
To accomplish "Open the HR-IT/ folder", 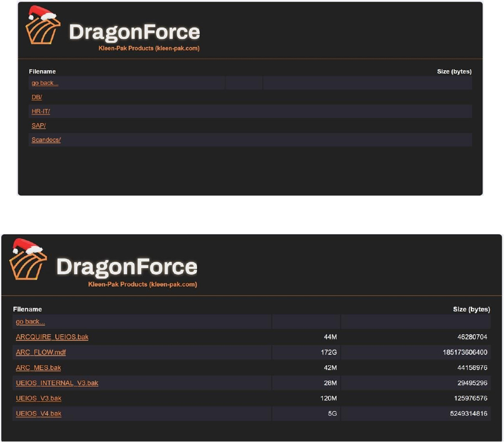I will pyautogui.click(x=41, y=111).
